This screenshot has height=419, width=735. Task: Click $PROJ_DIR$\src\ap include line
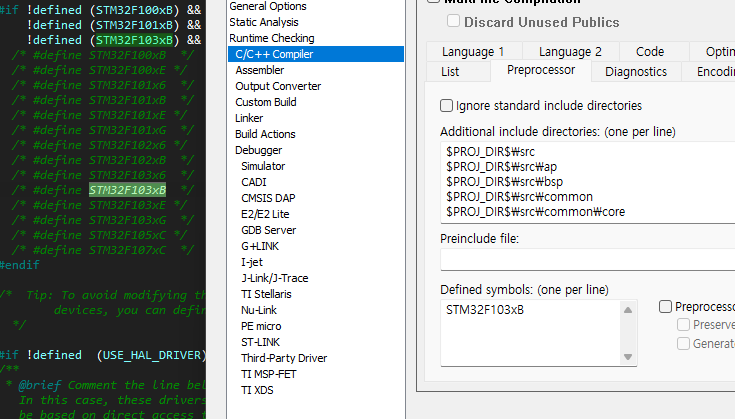pos(502,167)
